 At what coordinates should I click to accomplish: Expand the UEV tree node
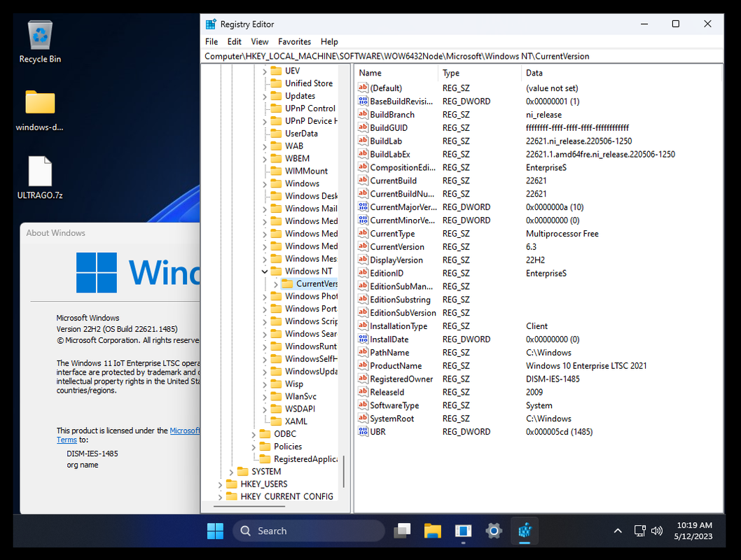pyautogui.click(x=265, y=71)
